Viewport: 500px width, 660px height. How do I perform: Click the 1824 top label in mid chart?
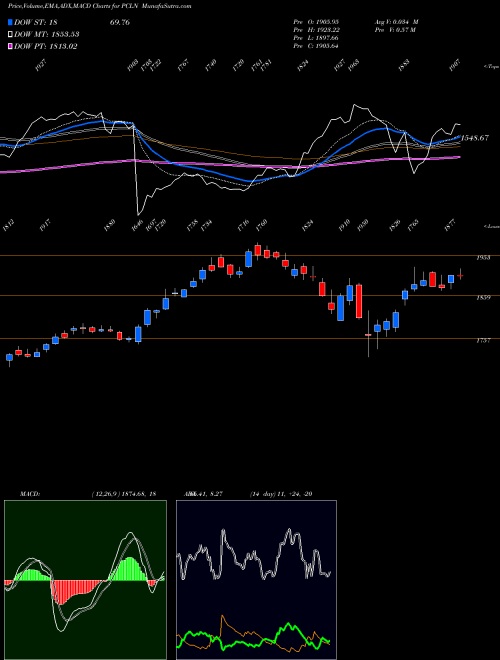click(x=303, y=65)
